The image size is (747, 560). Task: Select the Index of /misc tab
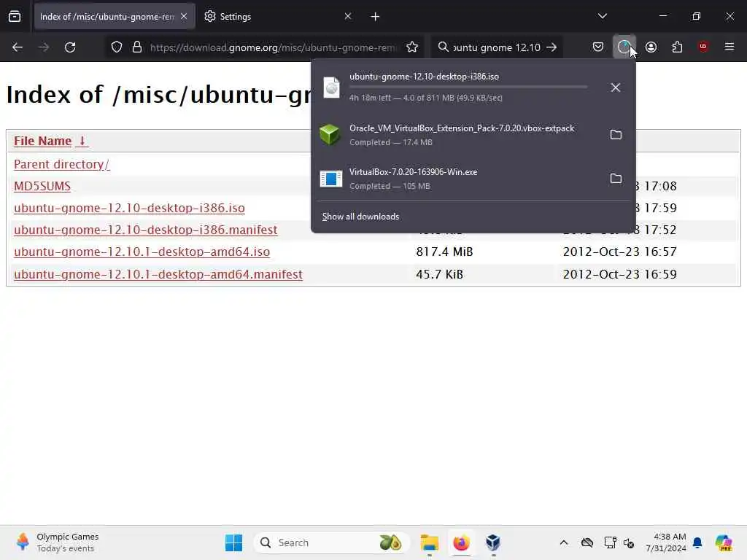tap(115, 17)
